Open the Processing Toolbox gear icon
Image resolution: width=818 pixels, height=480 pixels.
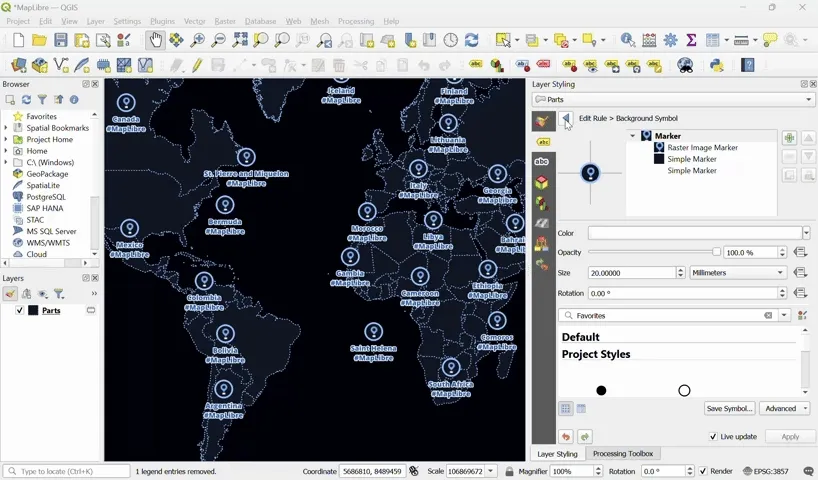(670, 40)
